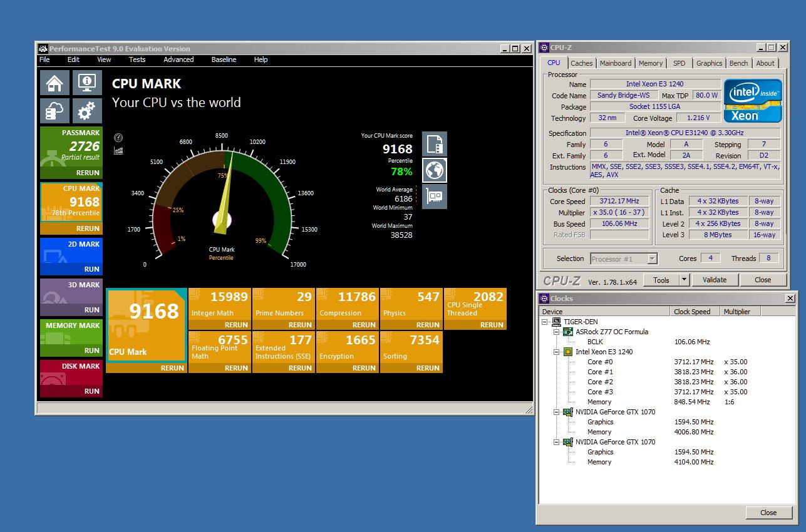Click the Max TDP value 80.0 W
The image size is (806, 532).
[x=706, y=95]
